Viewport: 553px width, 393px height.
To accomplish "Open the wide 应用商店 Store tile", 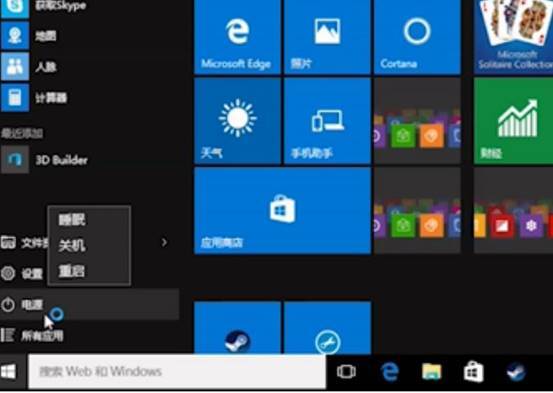I will click(282, 211).
